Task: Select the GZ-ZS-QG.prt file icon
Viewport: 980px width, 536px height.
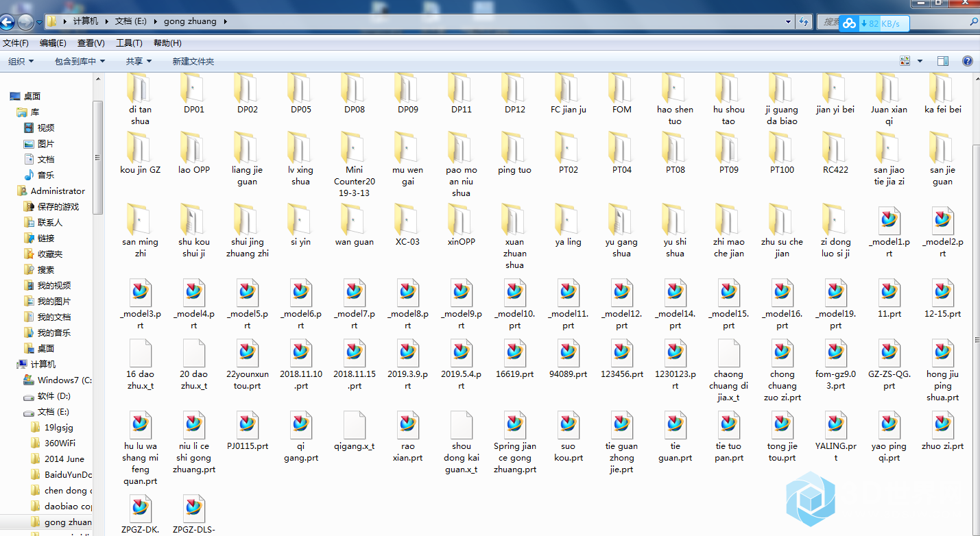Action: coord(889,353)
